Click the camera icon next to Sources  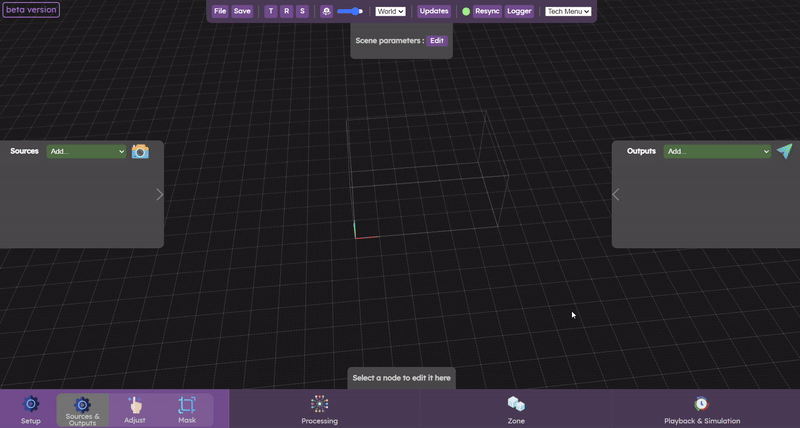140,152
